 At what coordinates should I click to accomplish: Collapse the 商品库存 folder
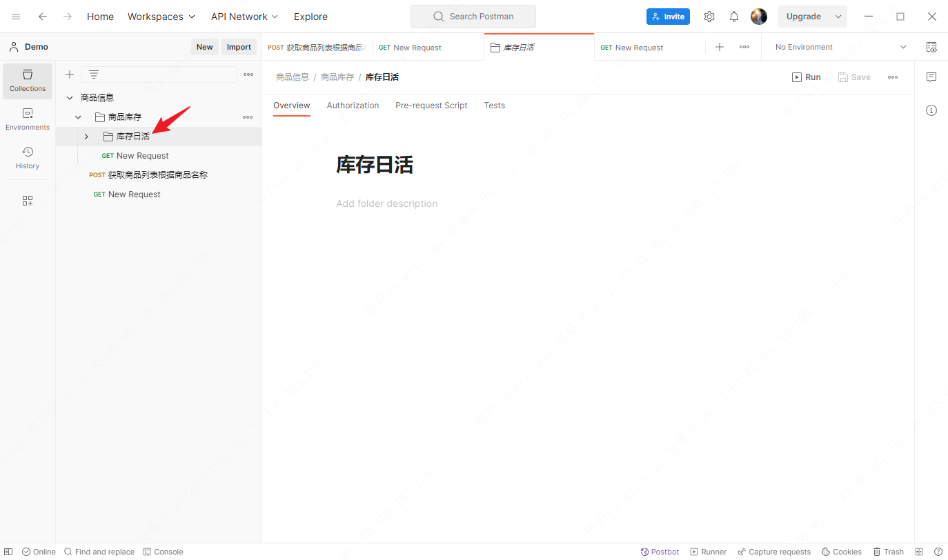pos(78,117)
